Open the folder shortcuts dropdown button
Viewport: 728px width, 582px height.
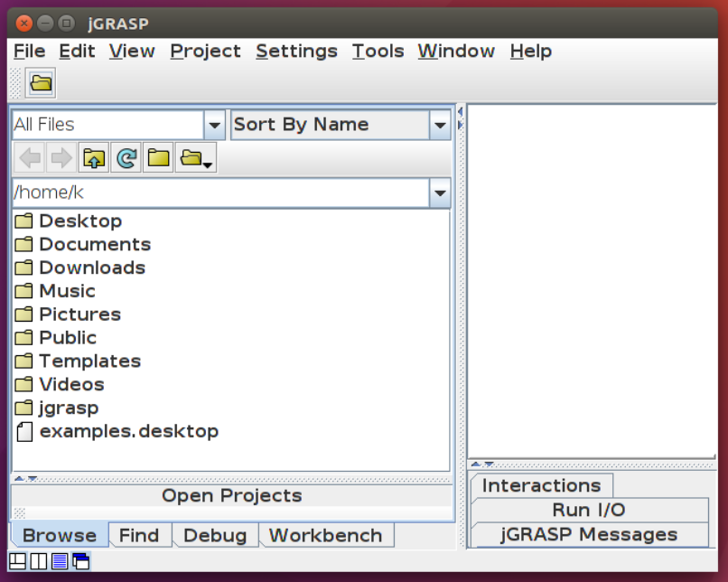click(x=196, y=158)
